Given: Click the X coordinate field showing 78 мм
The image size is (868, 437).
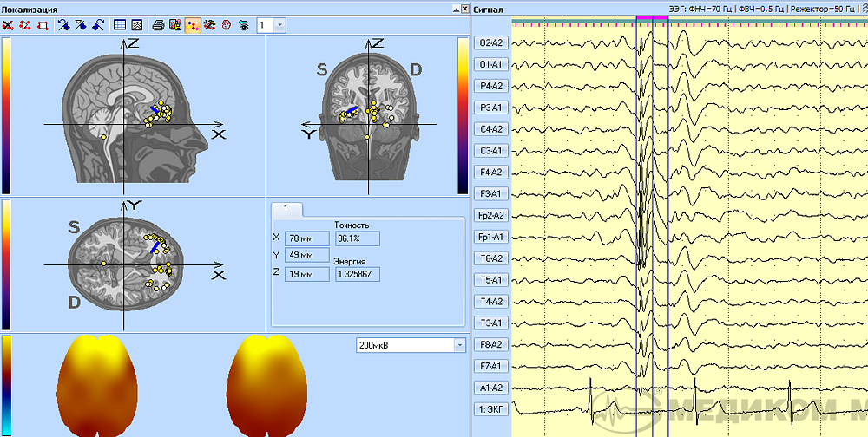Looking at the screenshot, I should click(x=306, y=238).
